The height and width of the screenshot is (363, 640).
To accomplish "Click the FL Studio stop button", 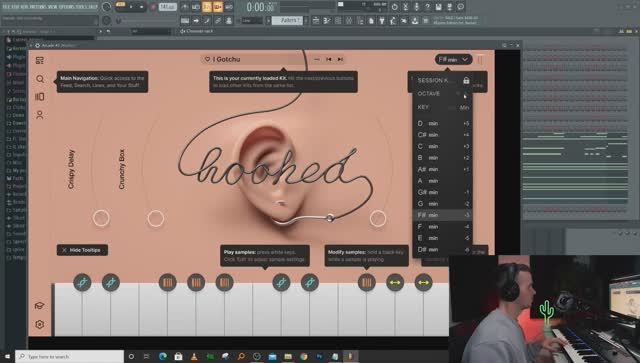I will pos(142,7).
